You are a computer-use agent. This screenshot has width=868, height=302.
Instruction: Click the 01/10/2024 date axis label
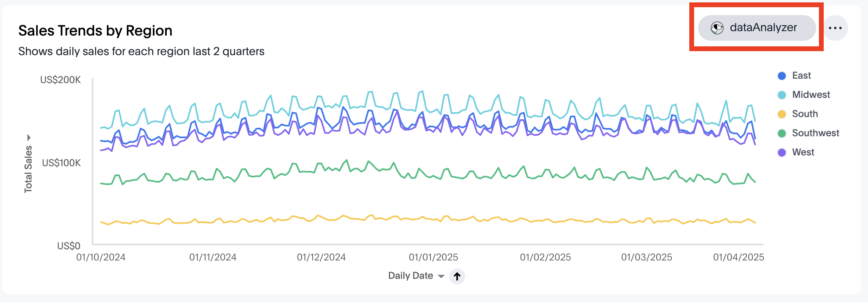101,257
